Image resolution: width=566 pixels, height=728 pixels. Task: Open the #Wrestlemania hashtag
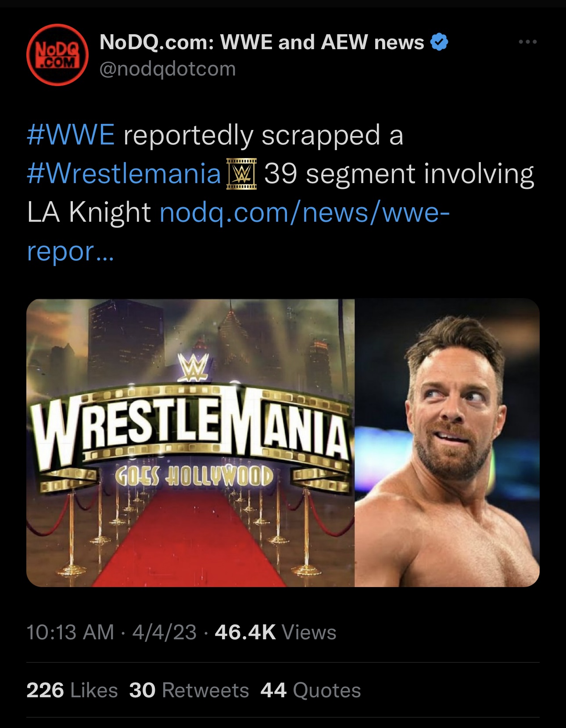click(124, 173)
